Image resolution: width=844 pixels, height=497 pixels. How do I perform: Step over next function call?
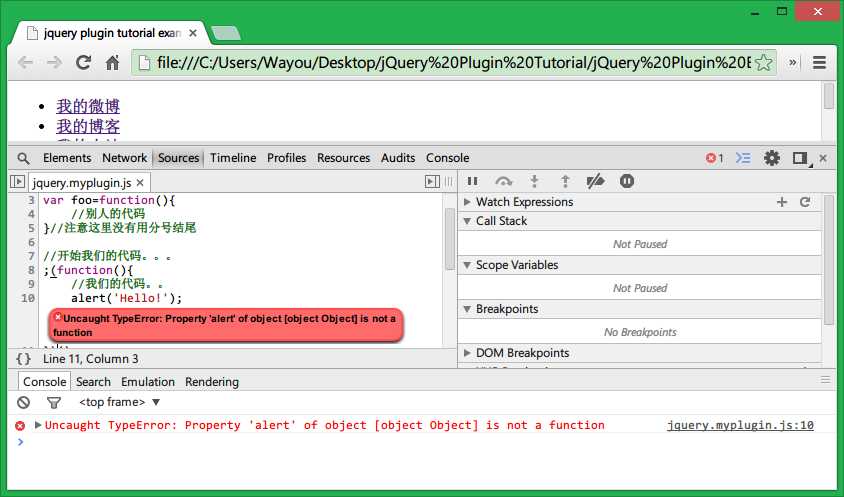click(503, 181)
